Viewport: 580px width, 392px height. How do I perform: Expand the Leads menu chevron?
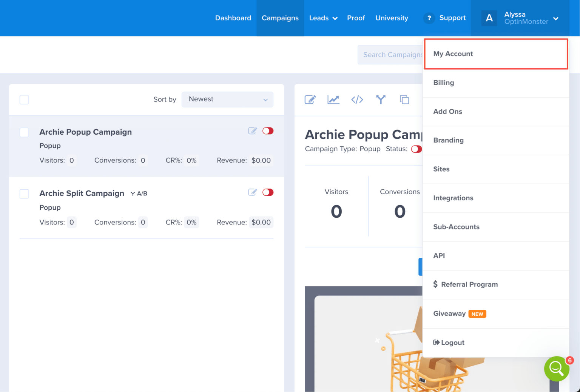click(335, 18)
